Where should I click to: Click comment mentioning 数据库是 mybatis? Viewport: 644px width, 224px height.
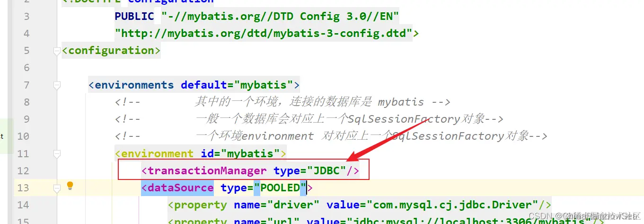[282, 102]
